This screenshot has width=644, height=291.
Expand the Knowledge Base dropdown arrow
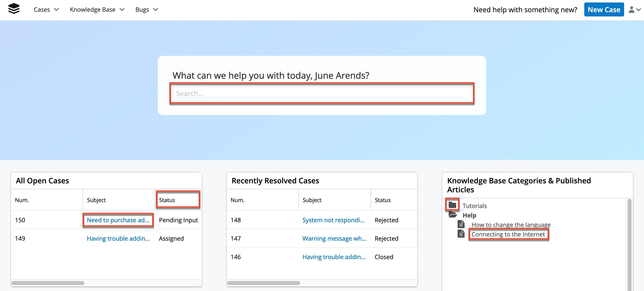click(122, 10)
